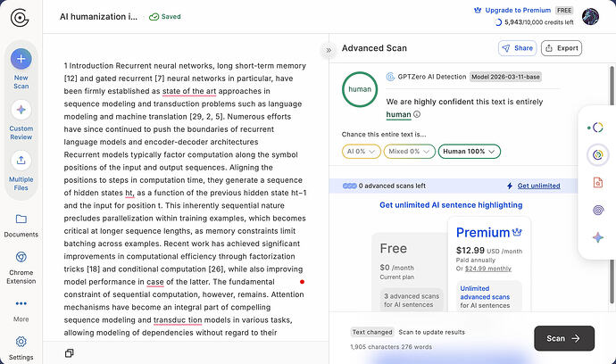Click the human result circle
The width and height of the screenshot is (616, 364).
point(360,89)
